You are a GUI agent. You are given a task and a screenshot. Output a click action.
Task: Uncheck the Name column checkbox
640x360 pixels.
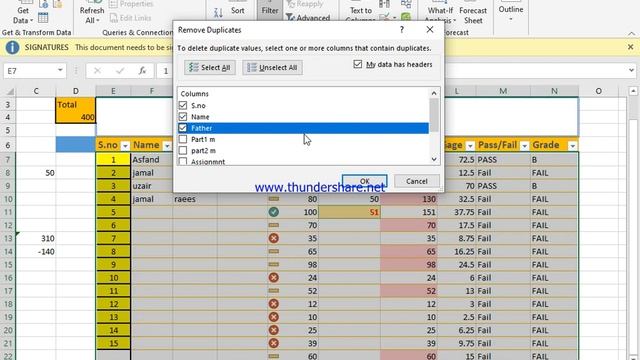[183, 117]
